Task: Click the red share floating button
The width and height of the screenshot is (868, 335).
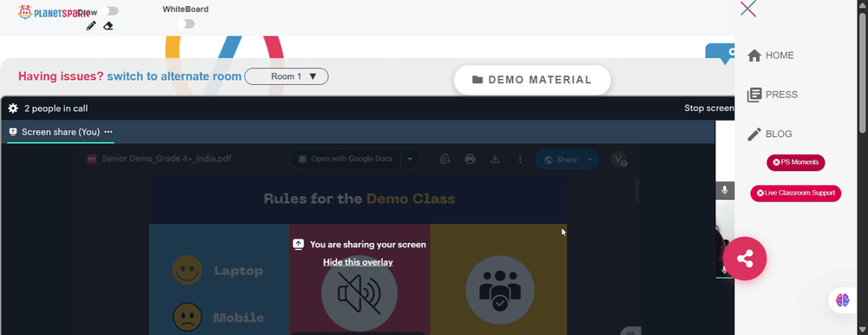Action: click(x=745, y=259)
